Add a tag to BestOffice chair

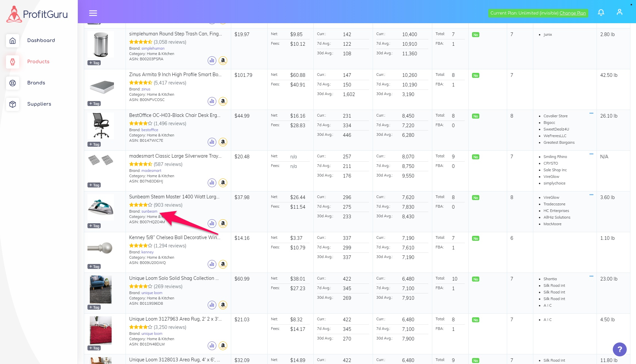94,144
